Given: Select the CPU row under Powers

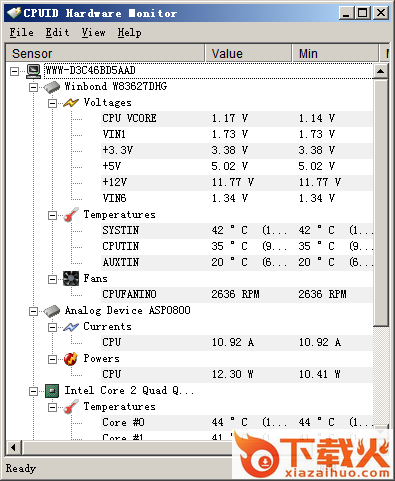Looking at the screenshot, I should click(x=237, y=374).
